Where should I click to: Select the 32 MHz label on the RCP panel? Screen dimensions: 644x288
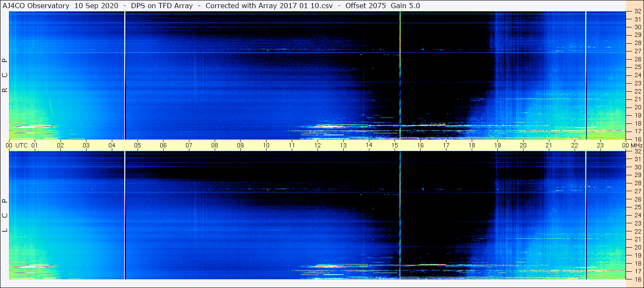tap(637, 12)
